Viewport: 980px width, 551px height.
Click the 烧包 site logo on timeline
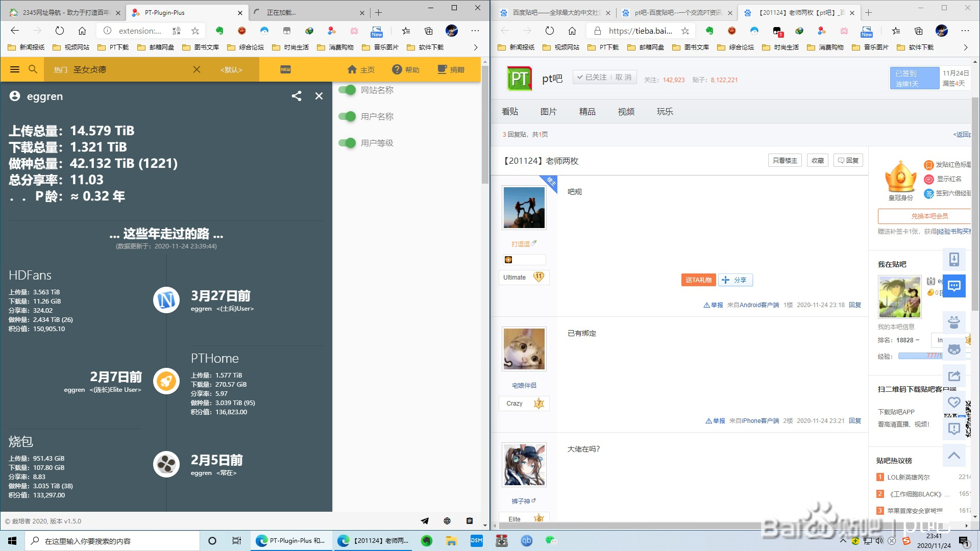(x=166, y=464)
